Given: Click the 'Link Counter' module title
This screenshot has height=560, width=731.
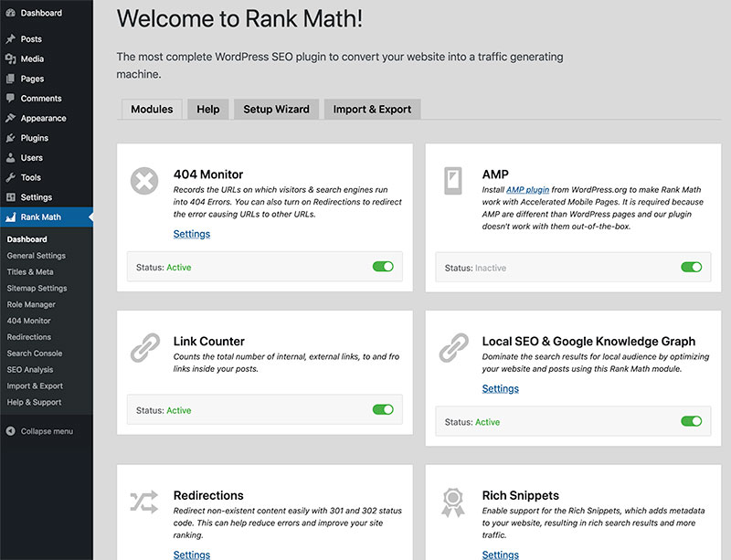Looking at the screenshot, I should [x=209, y=342].
